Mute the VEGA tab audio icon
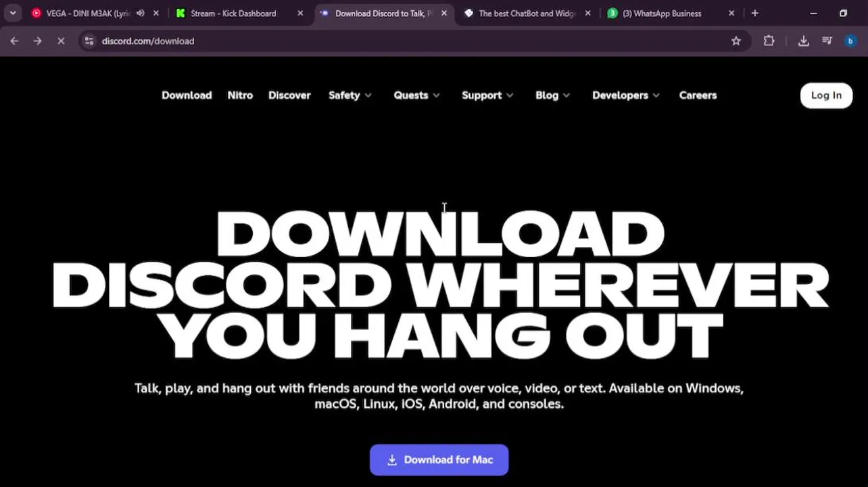 [140, 13]
